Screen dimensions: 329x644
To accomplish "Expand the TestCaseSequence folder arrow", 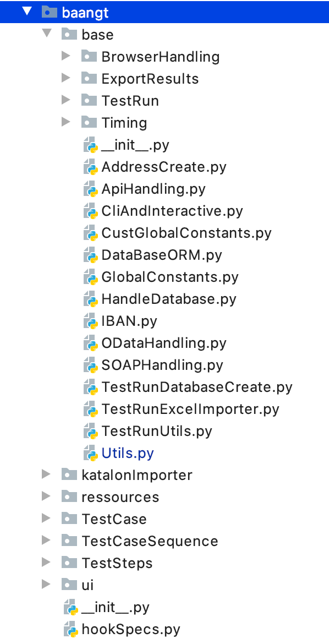I will pyautogui.click(x=46, y=541).
